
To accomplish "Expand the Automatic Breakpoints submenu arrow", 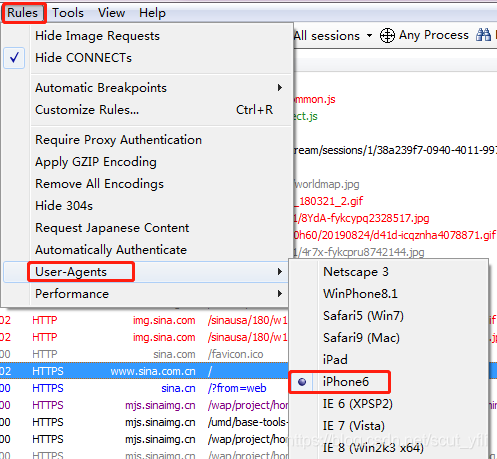I will [280, 88].
